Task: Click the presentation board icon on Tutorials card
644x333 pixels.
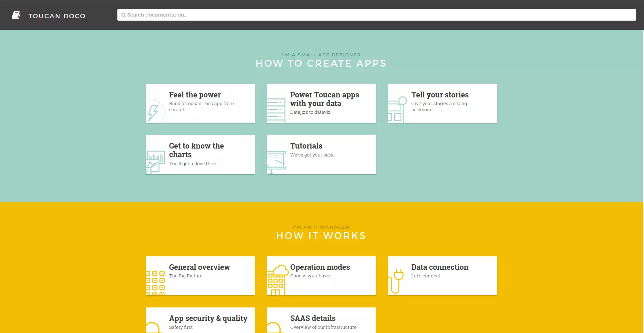Action: [x=276, y=161]
